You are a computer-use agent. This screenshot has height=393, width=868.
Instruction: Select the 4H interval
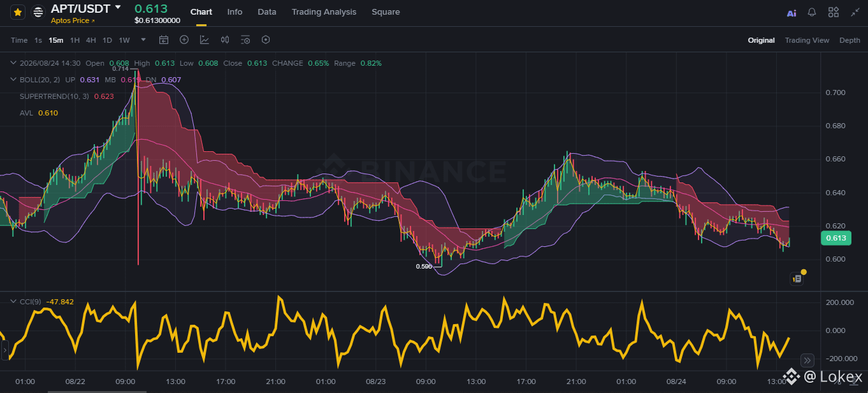91,40
